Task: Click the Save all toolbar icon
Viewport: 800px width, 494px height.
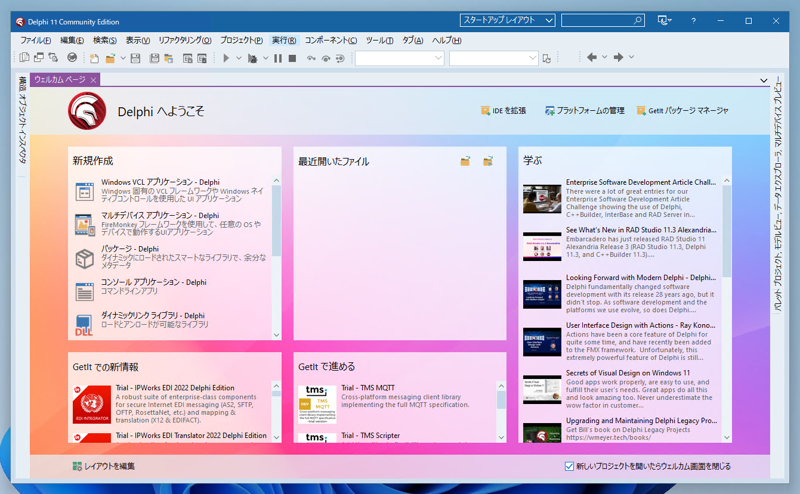Action: [155, 58]
